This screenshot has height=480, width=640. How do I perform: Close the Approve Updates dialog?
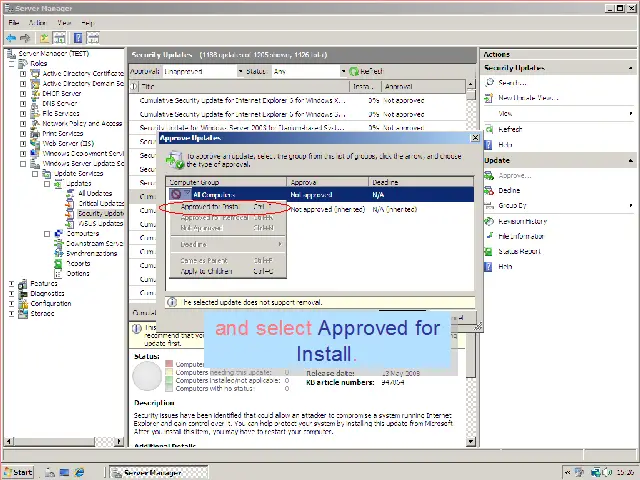pos(475,138)
